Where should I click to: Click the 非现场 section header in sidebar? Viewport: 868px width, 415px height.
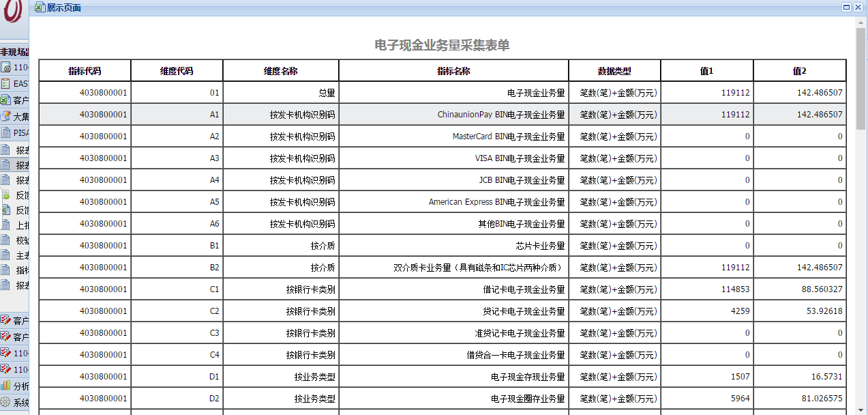tap(15, 52)
